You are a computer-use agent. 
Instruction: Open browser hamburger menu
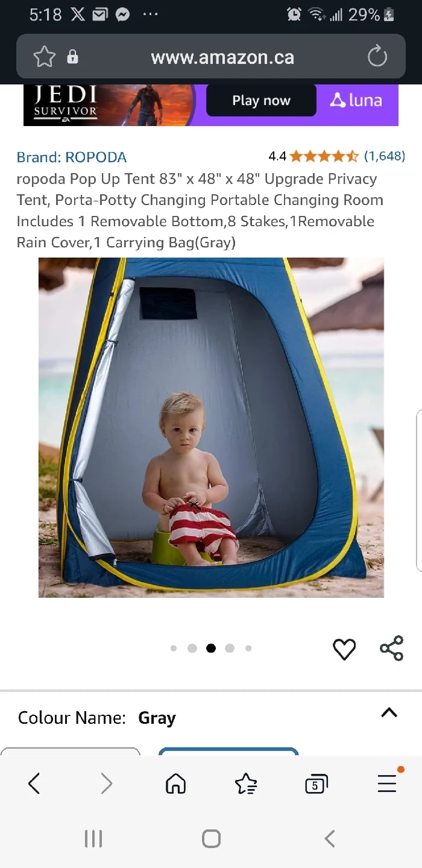387,783
